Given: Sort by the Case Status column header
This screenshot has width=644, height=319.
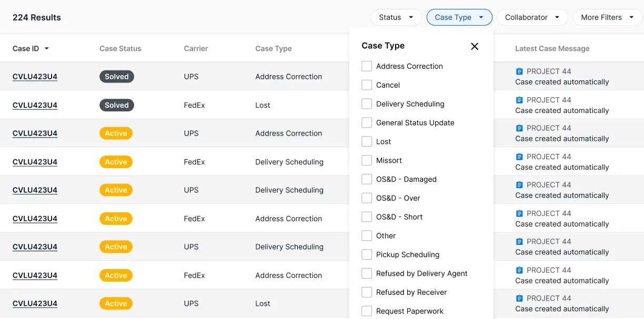Looking at the screenshot, I should tap(120, 49).
